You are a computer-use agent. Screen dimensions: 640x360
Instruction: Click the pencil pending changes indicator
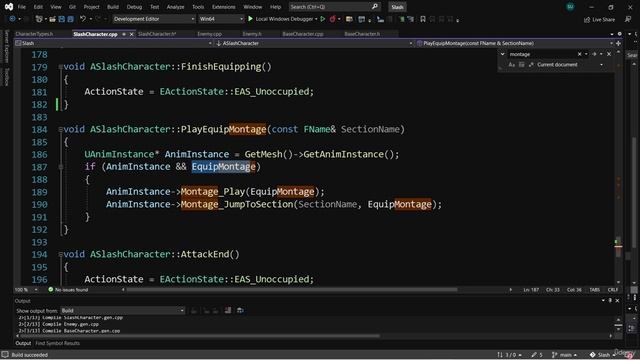[537, 355]
